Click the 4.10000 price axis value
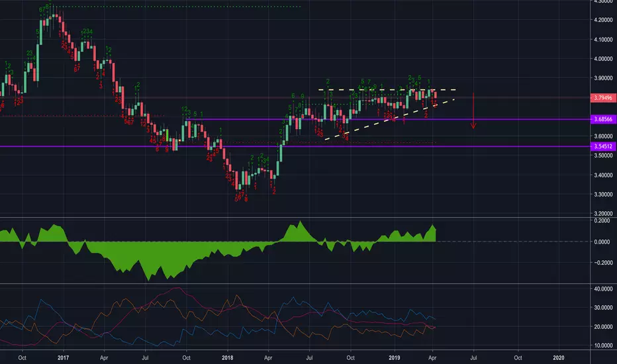This screenshot has height=364, width=617. (x=603, y=39)
